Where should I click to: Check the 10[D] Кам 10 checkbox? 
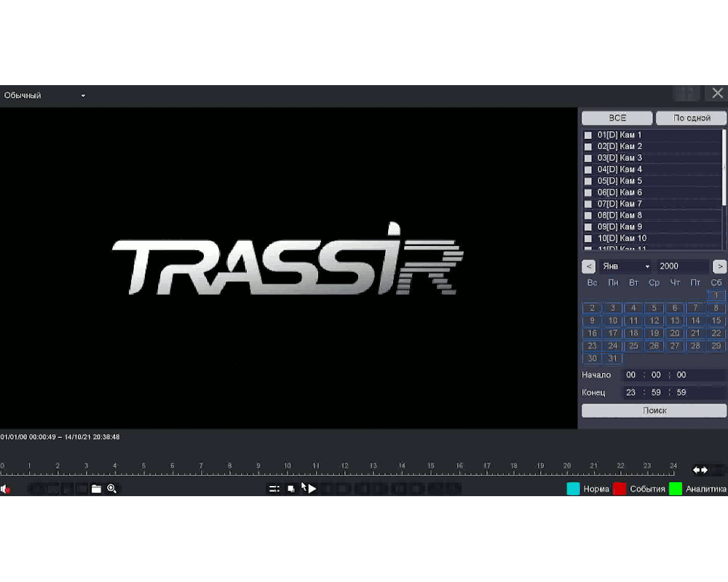coord(587,239)
